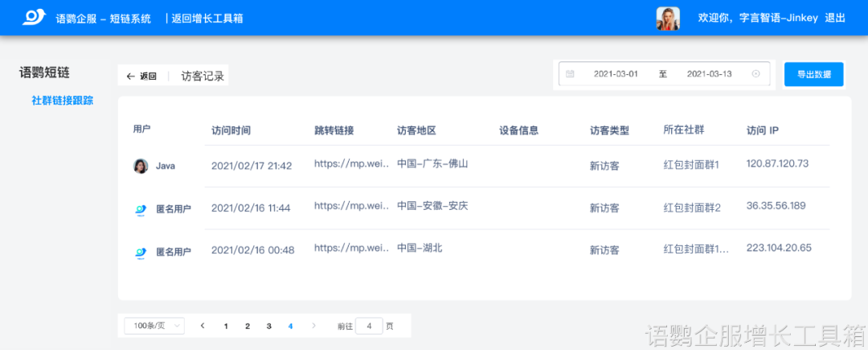
Task: Click the 导出数据 export button
Action: click(813, 74)
